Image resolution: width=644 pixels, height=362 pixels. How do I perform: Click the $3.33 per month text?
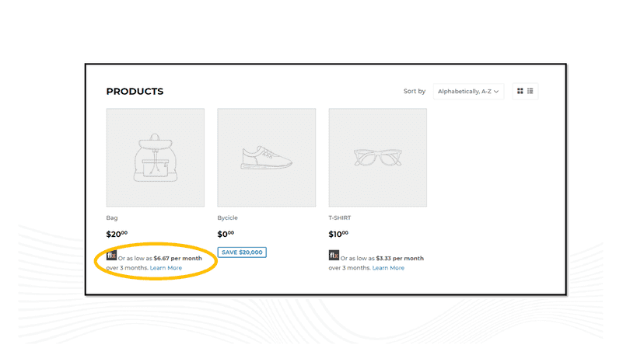(x=400, y=259)
